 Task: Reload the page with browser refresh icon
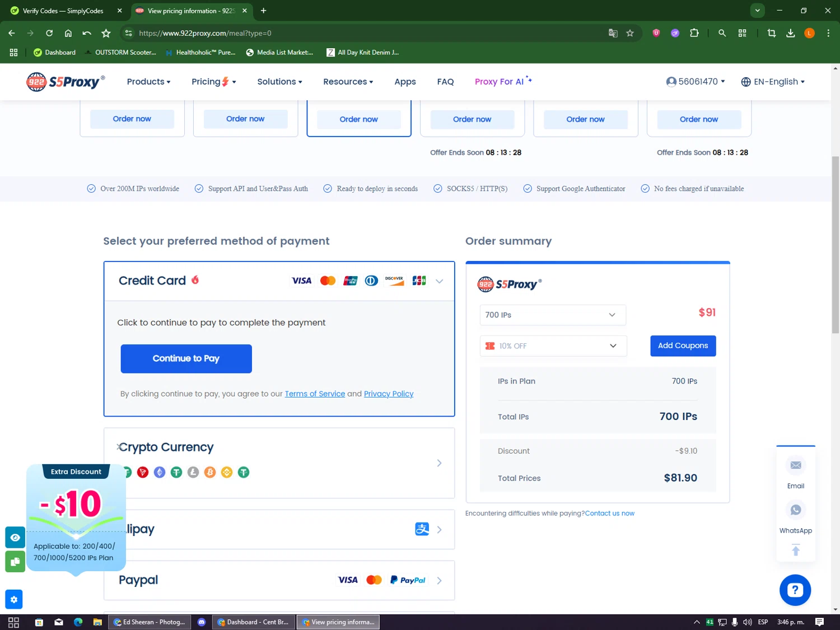(x=49, y=33)
